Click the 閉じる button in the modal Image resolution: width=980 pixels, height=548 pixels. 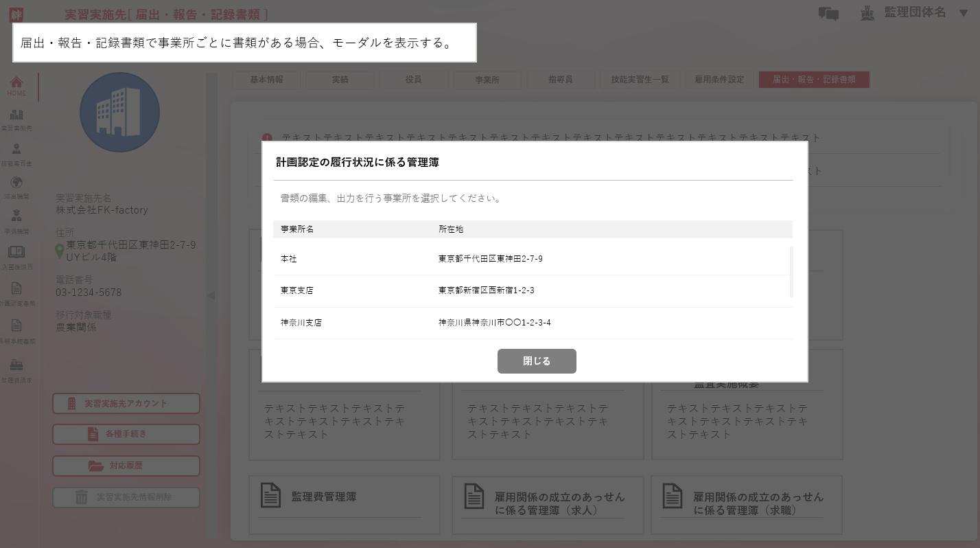pos(537,361)
